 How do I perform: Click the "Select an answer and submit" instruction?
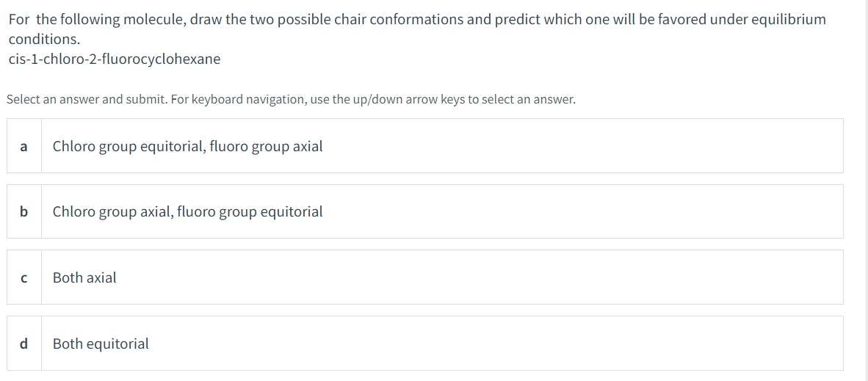pyautogui.click(x=87, y=99)
